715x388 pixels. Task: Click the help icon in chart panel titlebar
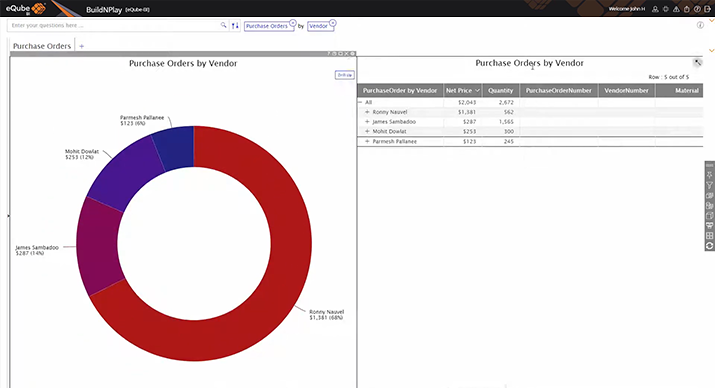tap(328, 53)
